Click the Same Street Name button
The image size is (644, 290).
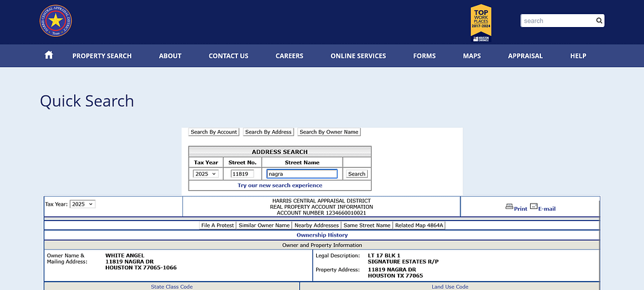pos(367,225)
